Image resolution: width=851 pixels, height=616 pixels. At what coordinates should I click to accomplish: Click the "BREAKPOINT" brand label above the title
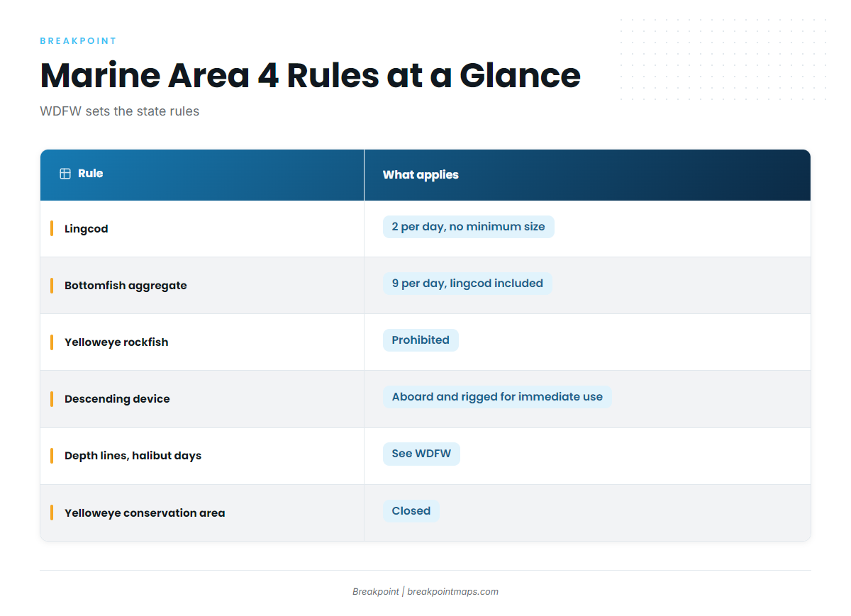point(79,41)
